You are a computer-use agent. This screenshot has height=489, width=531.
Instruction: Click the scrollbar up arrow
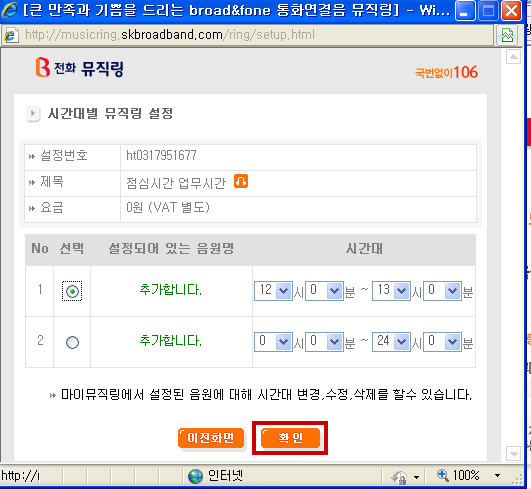(x=513, y=57)
